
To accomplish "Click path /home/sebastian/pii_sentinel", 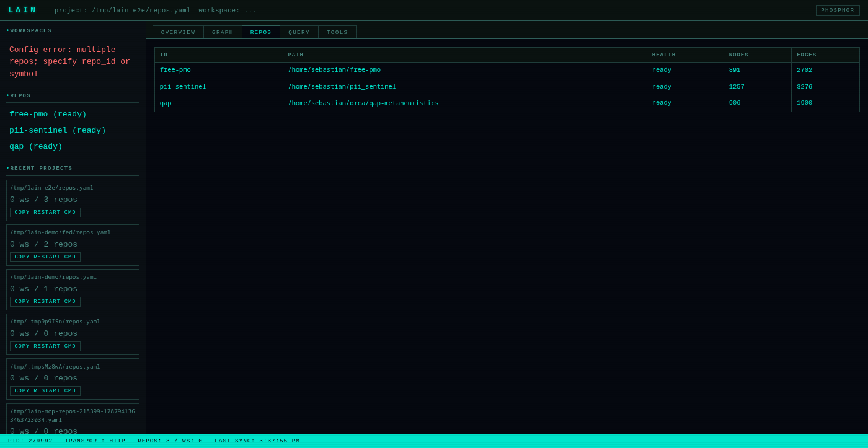I will [x=342, y=87].
